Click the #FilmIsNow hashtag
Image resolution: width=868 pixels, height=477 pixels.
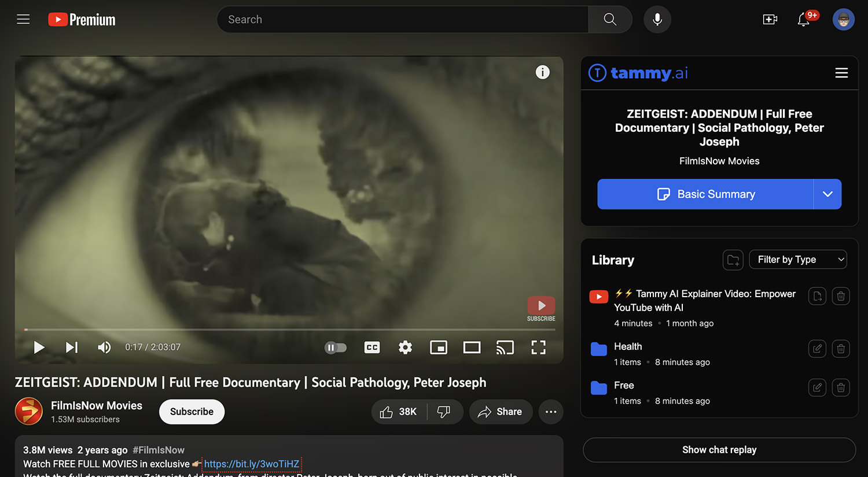159,450
